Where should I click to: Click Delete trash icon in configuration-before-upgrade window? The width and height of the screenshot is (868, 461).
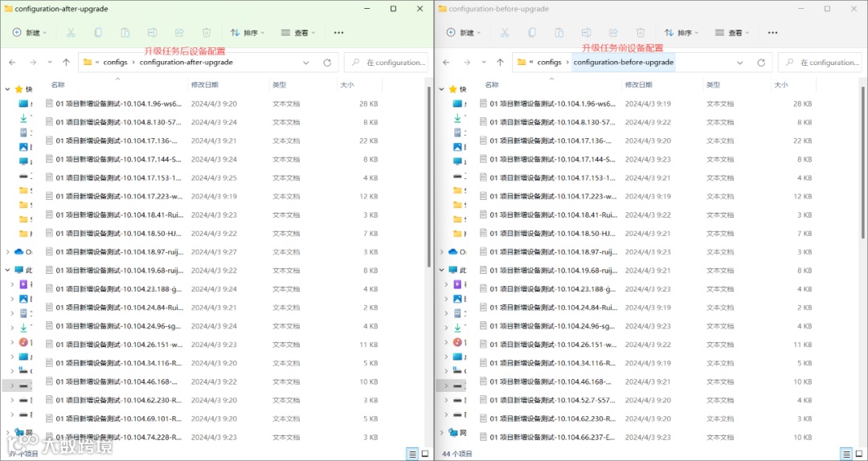[x=641, y=33]
